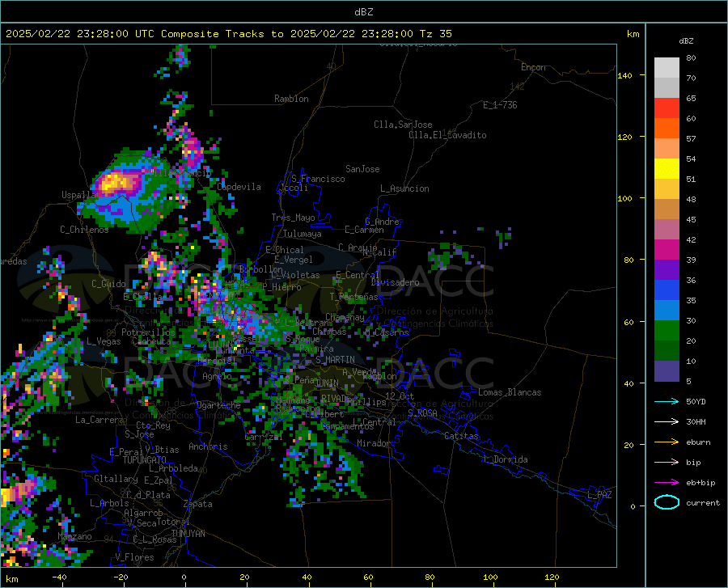Pick the light gray 80–70 dBZ swatch
The image size is (728, 588).
point(667,68)
